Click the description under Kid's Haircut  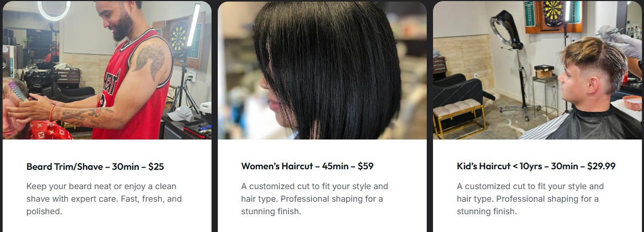(x=530, y=199)
